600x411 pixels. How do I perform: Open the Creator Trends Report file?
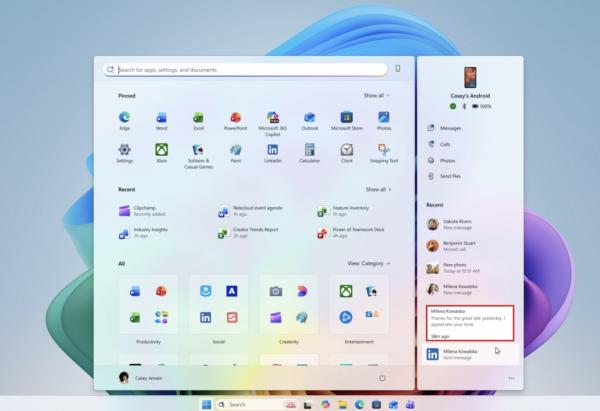[x=248, y=232]
